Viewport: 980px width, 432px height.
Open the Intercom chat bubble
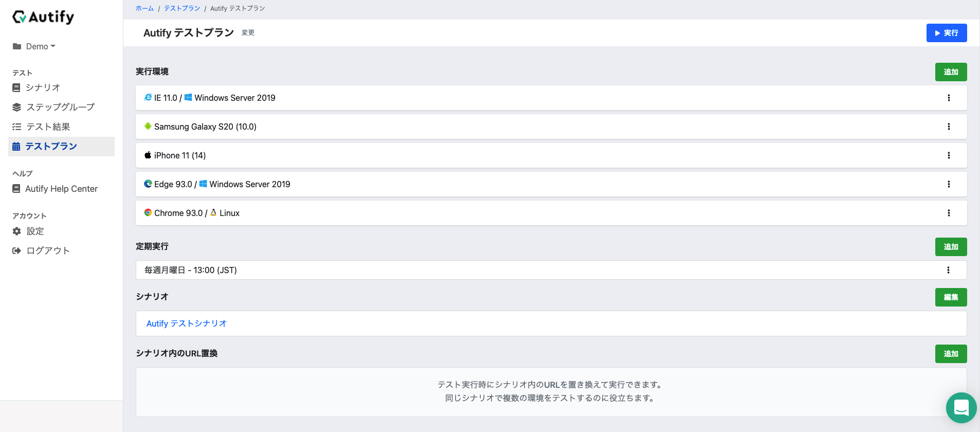coord(962,408)
